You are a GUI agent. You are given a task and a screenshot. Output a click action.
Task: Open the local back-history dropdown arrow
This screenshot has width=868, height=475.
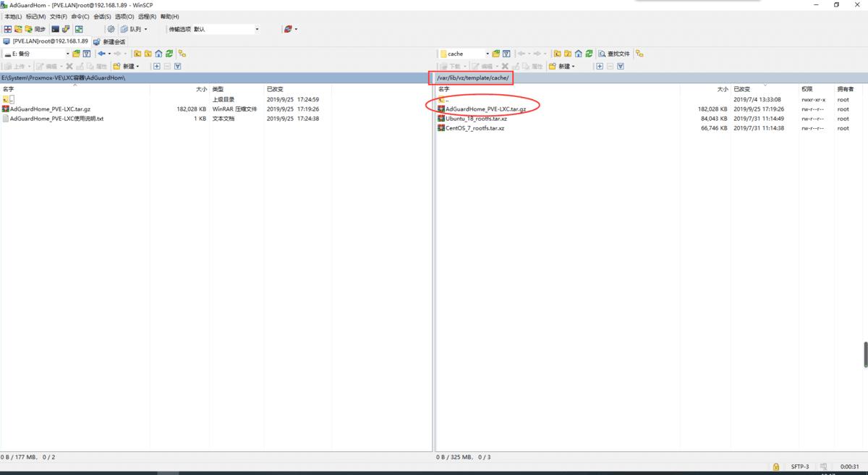[x=110, y=54]
